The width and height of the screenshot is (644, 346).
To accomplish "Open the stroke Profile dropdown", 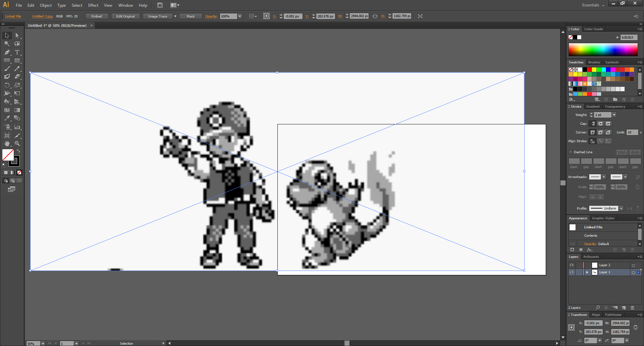I will 621,209.
